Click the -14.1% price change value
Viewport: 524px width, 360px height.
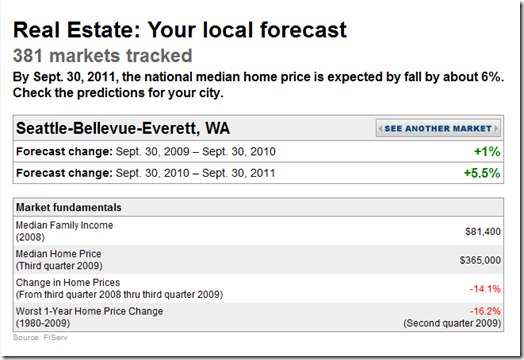[485, 289]
